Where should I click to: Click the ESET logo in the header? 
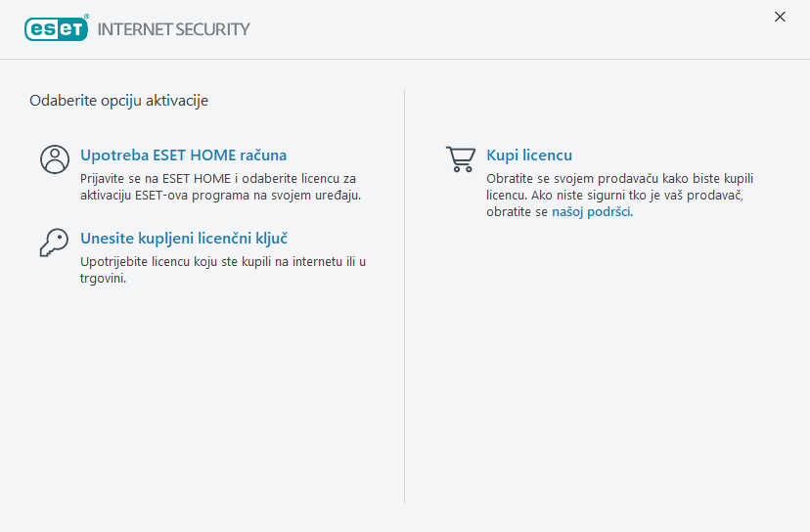pos(56,28)
